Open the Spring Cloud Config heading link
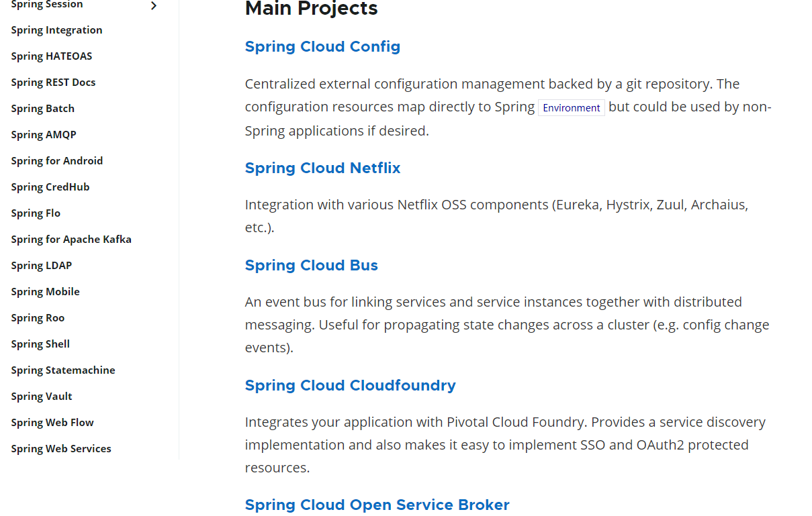Viewport: 812px width, 516px height. pos(322,47)
